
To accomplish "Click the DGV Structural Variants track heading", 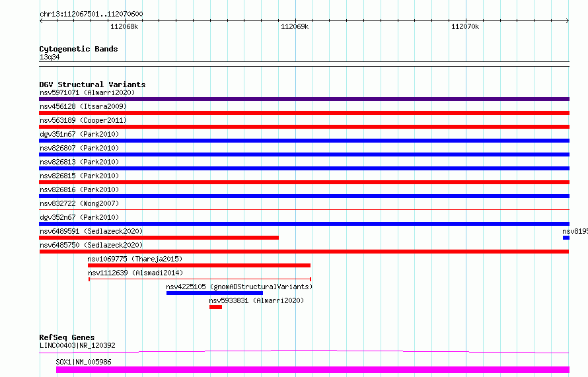I will (92, 85).
